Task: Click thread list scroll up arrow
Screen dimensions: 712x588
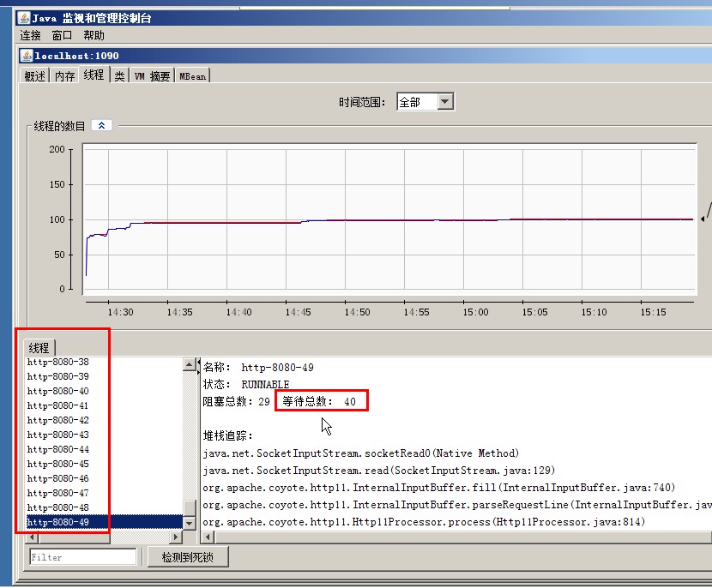Action: coord(190,364)
